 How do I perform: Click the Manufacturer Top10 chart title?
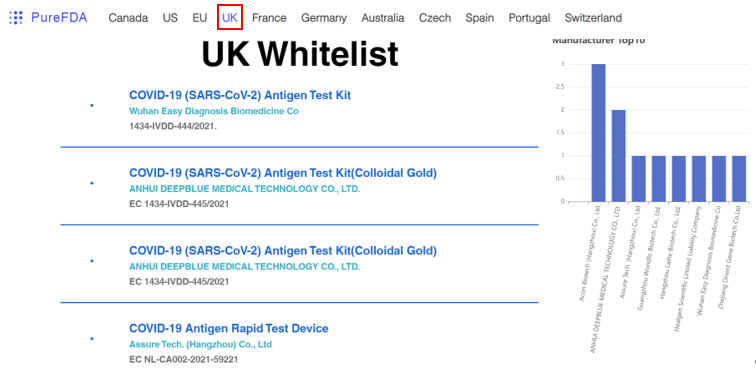click(598, 41)
